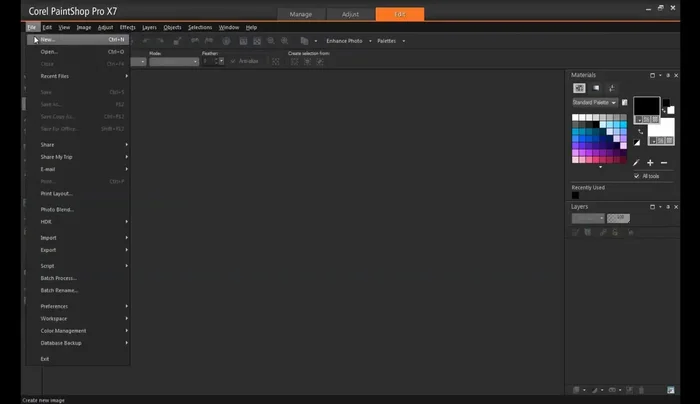Click the minus icon in Materials panel

pos(664,162)
